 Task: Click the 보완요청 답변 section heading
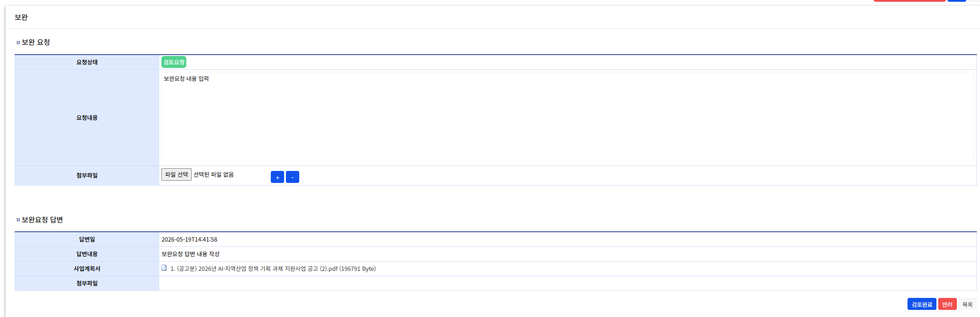tap(42, 220)
